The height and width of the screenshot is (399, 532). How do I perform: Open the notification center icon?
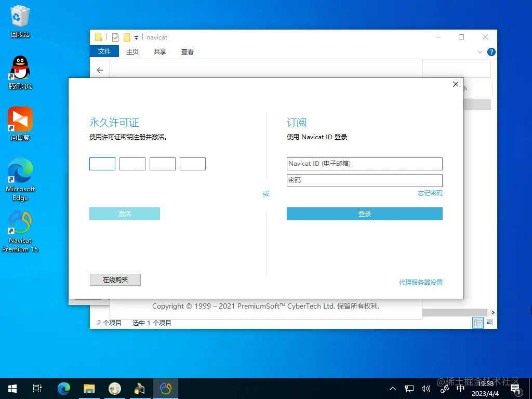click(x=515, y=389)
